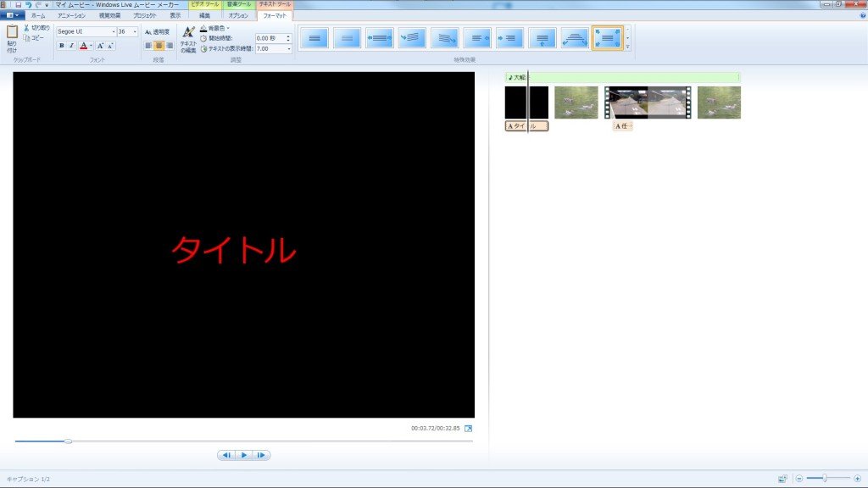Switch to the video tools Edit (編集) tab
Screen dimensions: 868x488
[204, 15]
